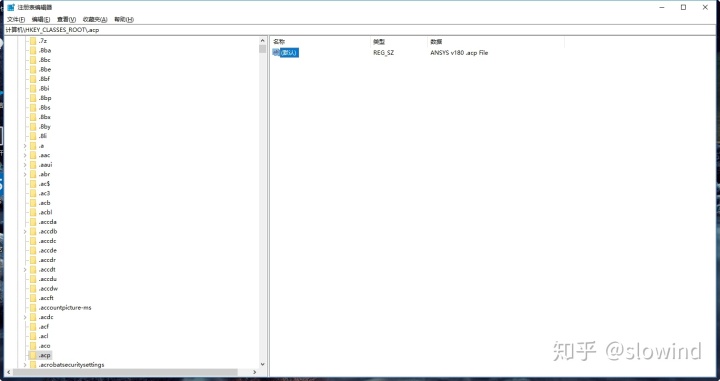This screenshot has height=381, width=720.
Task: Click the folder icon of .accde key
Action: pyautogui.click(x=33, y=251)
